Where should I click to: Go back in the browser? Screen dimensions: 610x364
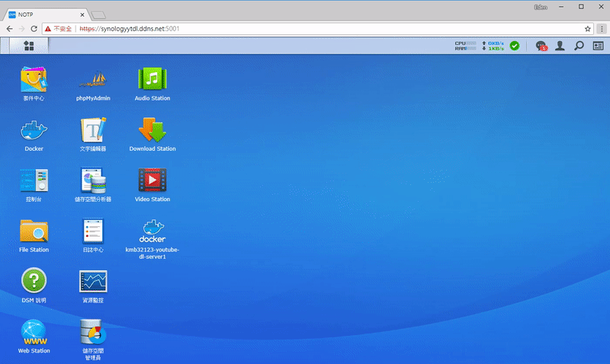pyautogui.click(x=9, y=29)
